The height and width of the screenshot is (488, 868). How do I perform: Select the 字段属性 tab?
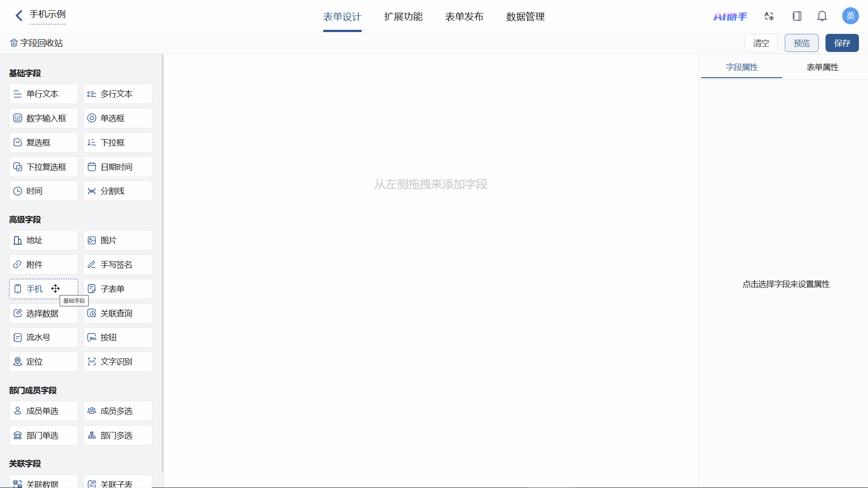741,67
